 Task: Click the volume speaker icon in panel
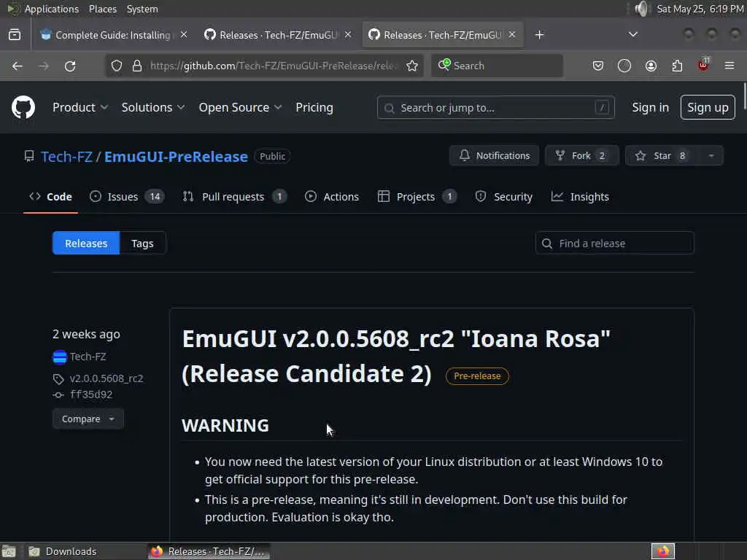tap(642, 9)
